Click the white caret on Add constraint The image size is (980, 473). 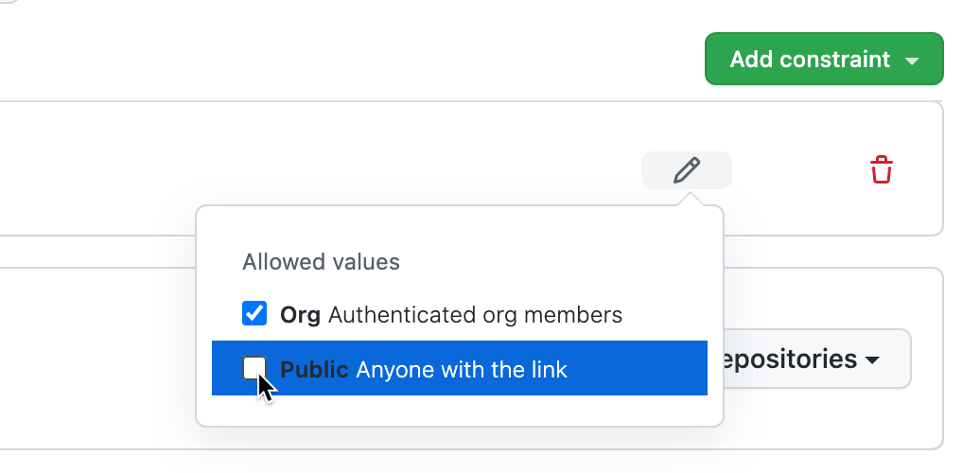pos(912,60)
